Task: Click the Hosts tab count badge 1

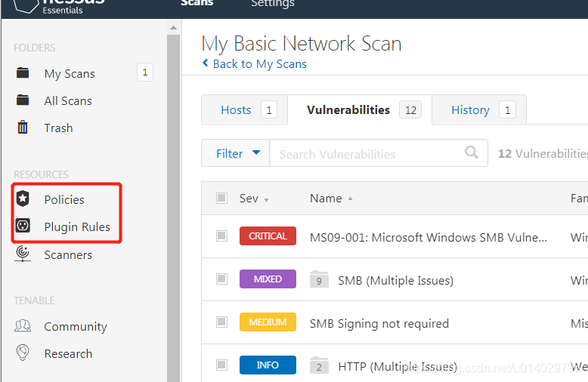Action: [x=269, y=109]
